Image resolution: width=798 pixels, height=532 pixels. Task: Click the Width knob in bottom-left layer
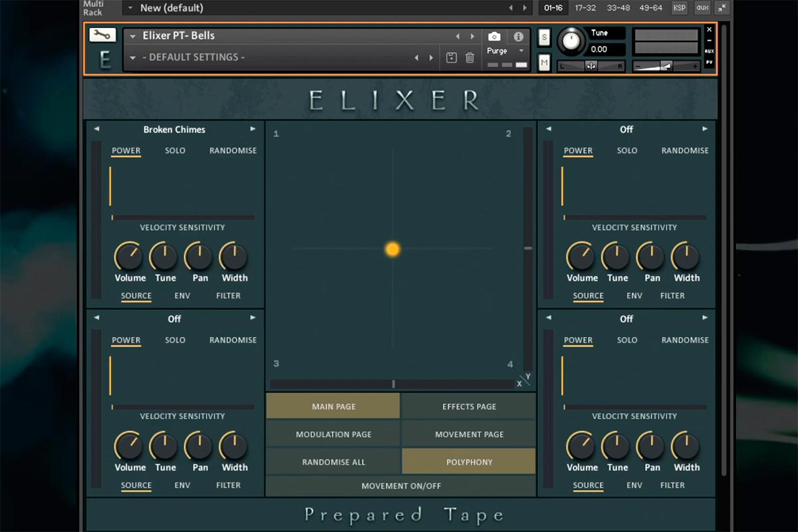[x=233, y=446]
